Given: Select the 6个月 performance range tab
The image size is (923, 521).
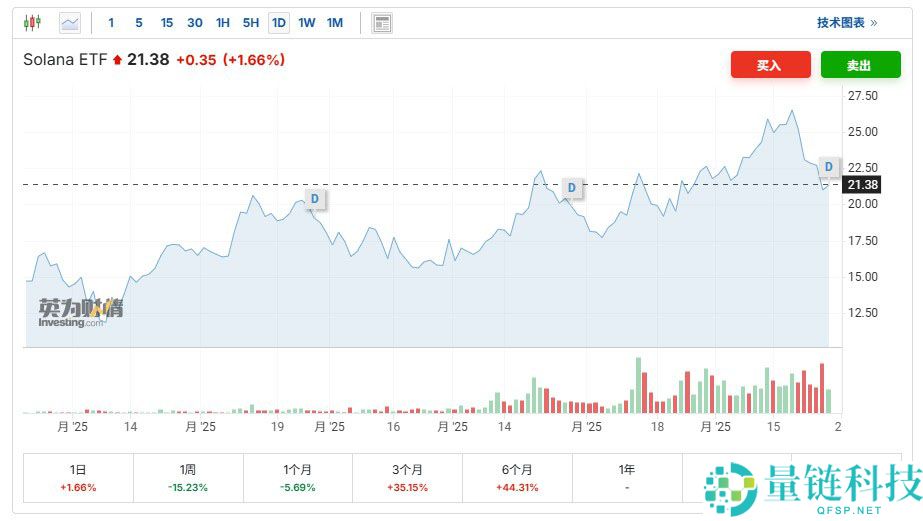Looking at the screenshot, I should [x=517, y=477].
